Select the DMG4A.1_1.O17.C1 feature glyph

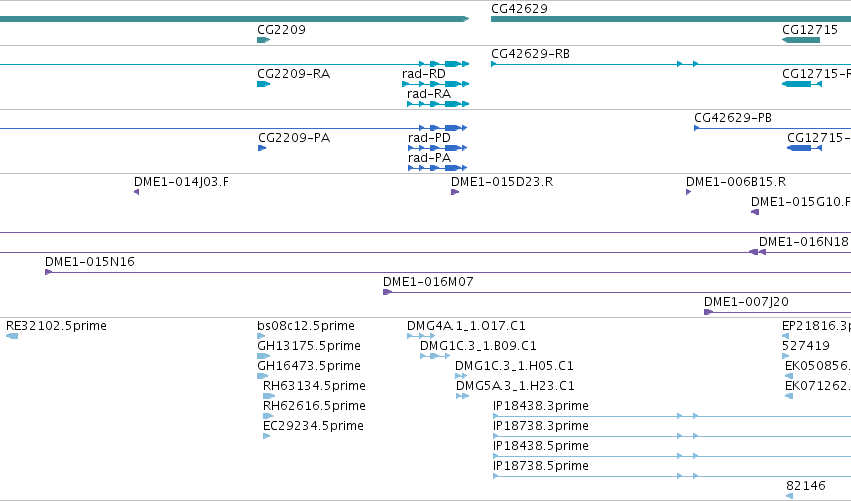click(x=421, y=336)
